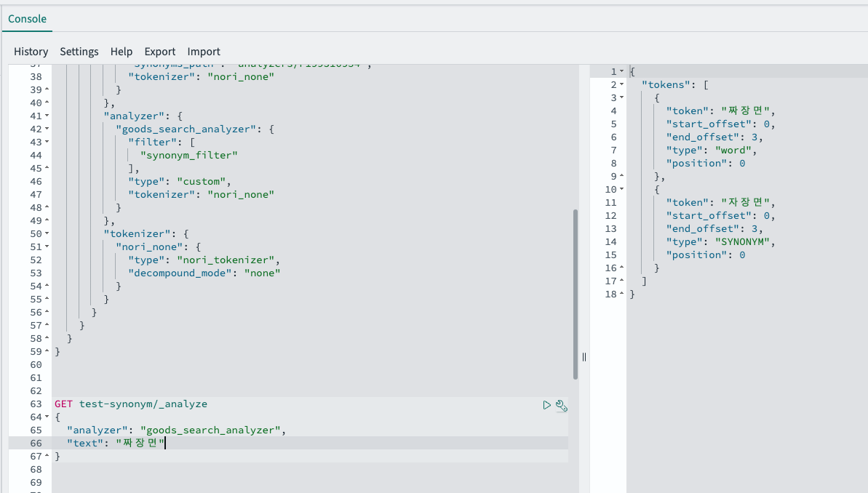Click empty editor line 61

tap(310, 378)
